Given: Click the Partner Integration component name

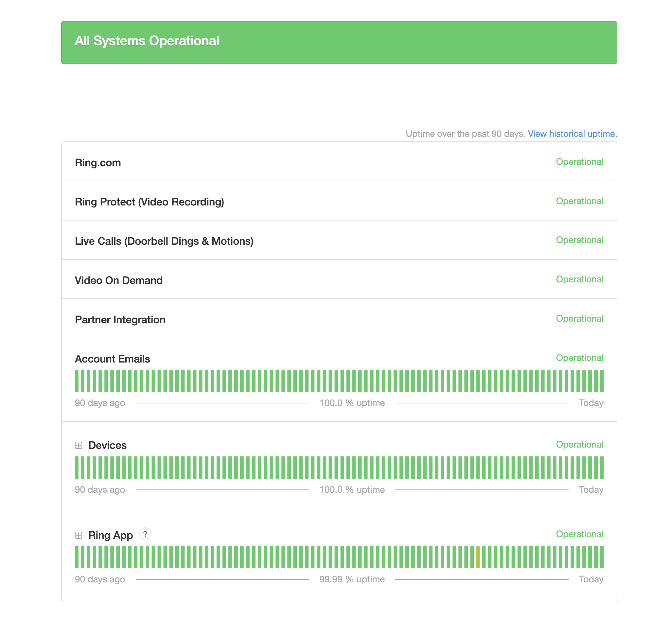Looking at the screenshot, I should [120, 320].
